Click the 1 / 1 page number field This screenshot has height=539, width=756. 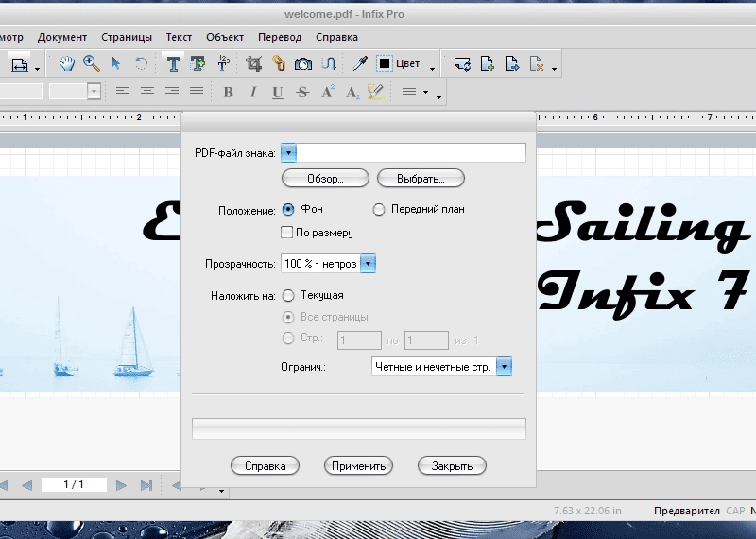(x=74, y=484)
